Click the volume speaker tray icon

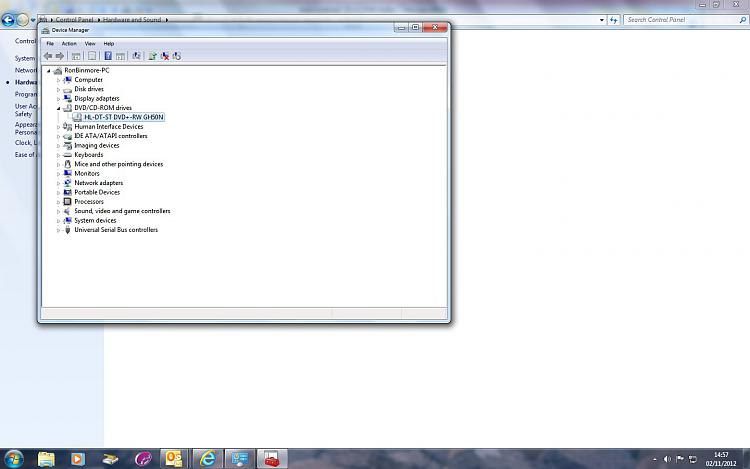coord(667,459)
